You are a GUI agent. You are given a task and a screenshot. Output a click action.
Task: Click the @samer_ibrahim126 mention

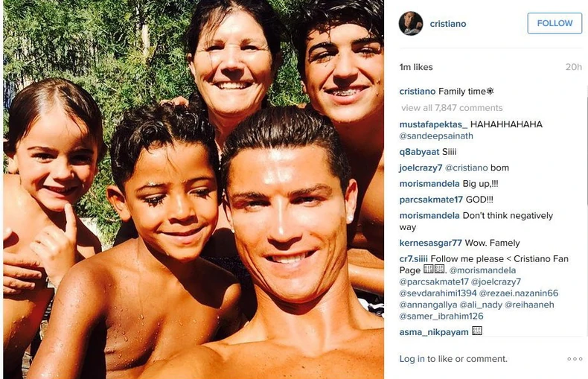tap(441, 316)
